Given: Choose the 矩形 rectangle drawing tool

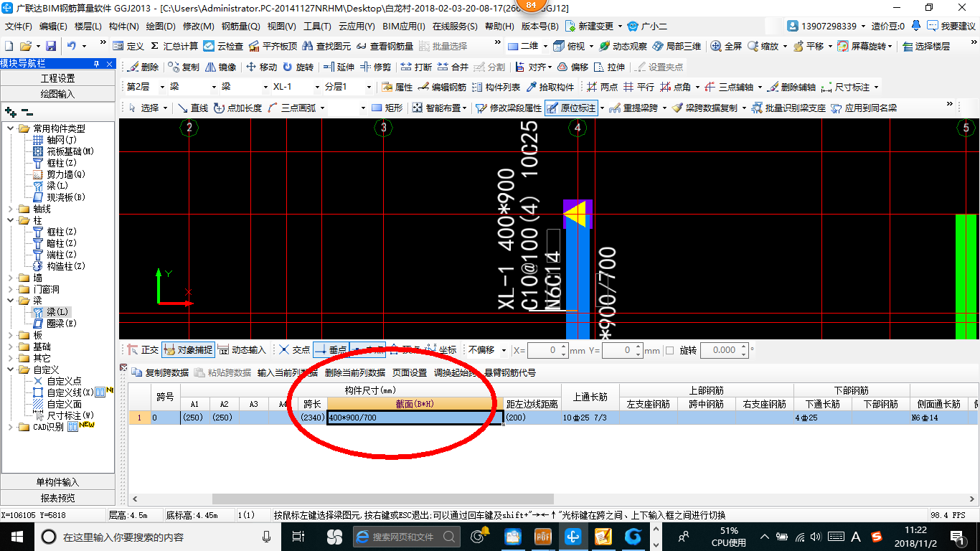Looking at the screenshot, I should tap(387, 108).
